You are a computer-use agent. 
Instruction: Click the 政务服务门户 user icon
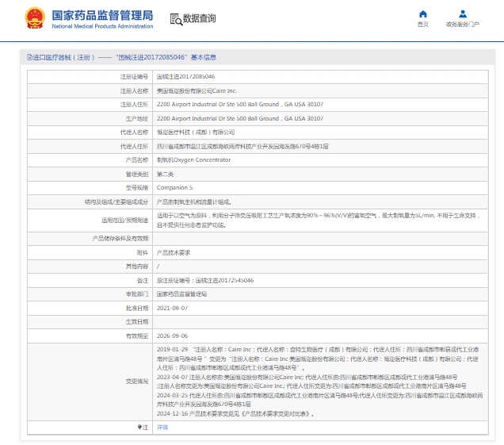coord(462,13)
